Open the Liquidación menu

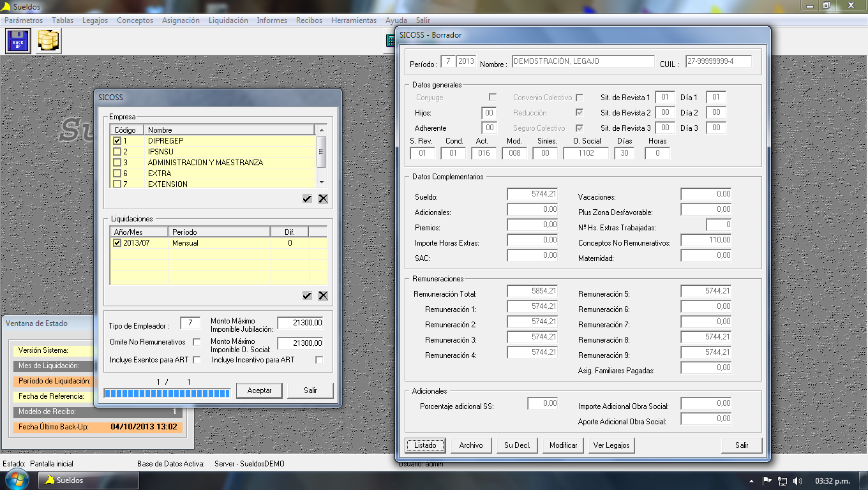tap(228, 20)
